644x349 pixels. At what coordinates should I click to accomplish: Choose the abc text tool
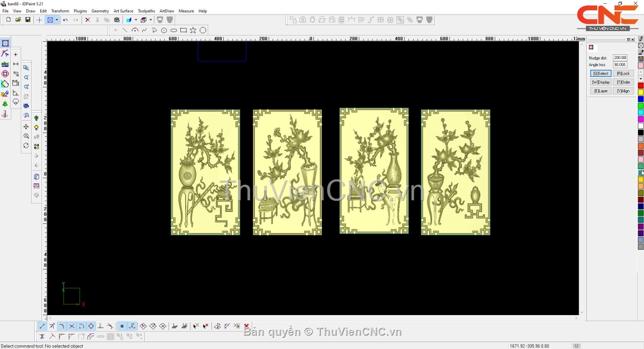pos(5,64)
